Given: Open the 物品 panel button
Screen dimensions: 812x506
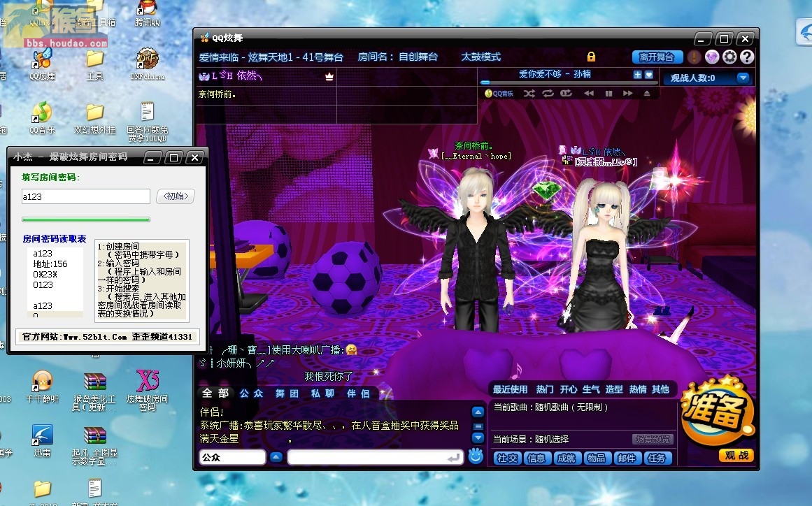Looking at the screenshot, I should pos(596,458).
